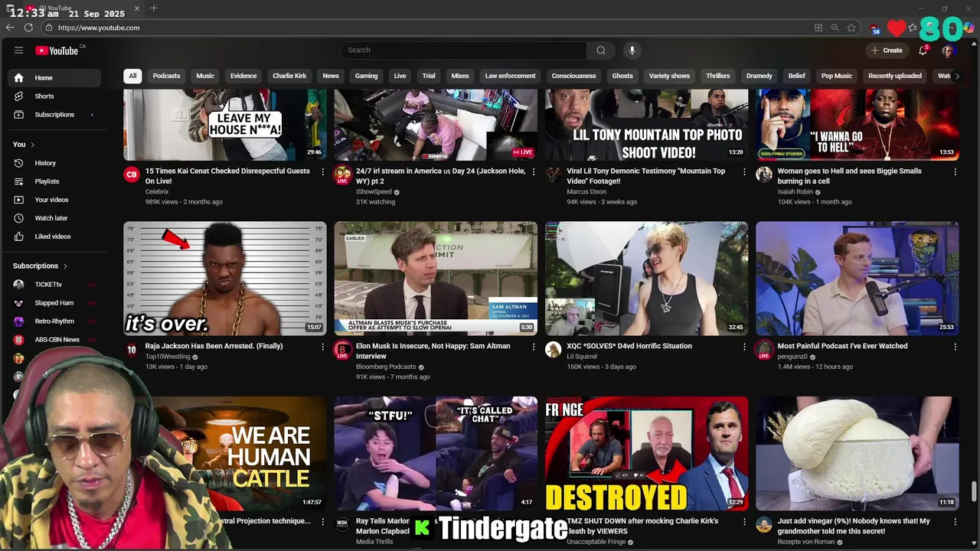
Task: Open options for Raja Jackson video
Action: (x=322, y=347)
